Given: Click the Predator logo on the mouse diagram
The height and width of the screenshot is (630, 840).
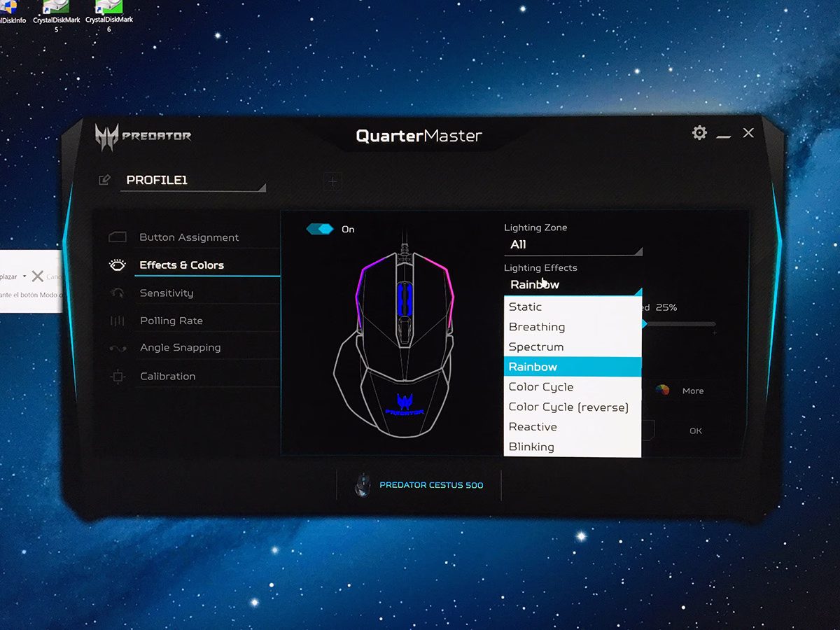Looking at the screenshot, I should pos(404,404).
